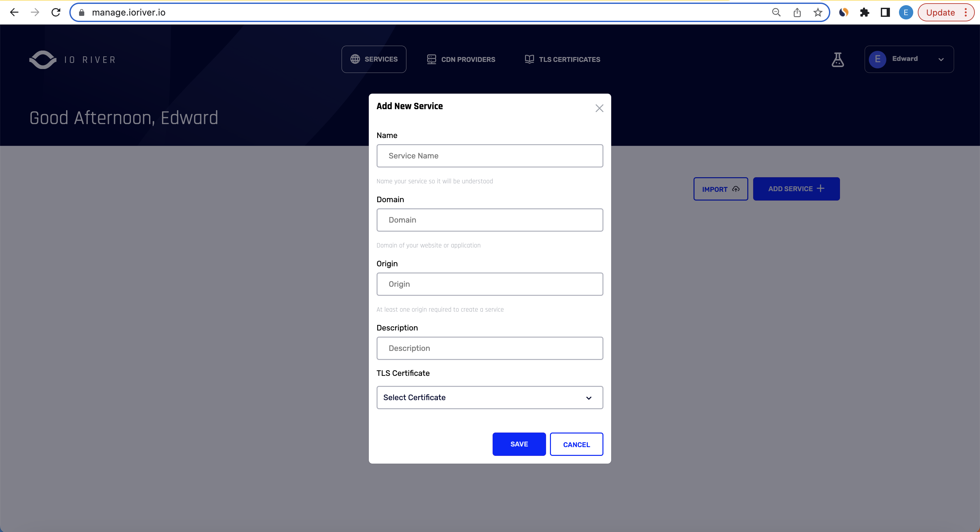This screenshot has height=532, width=980.
Task: Focus the Origin input field
Action: pyautogui.click(x=490, y=284)
